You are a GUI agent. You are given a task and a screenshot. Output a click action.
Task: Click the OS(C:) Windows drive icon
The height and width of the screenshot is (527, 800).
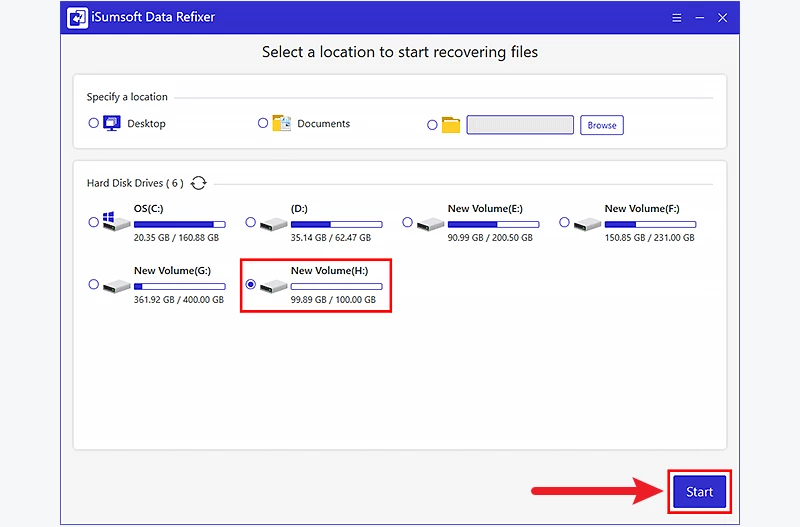point(117,224)
